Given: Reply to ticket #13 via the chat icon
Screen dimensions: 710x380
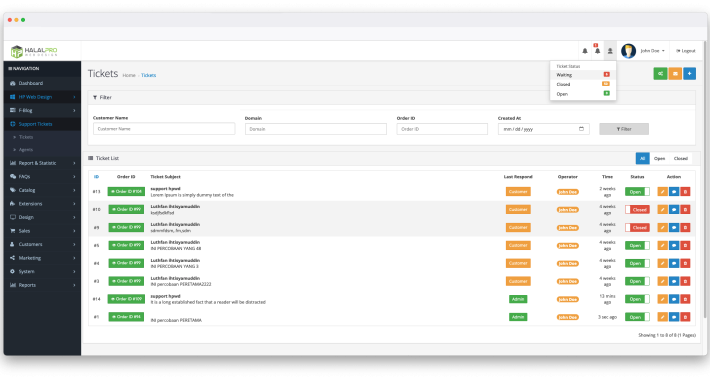Looking at the screenshot, I should click(x=674, y=192).
